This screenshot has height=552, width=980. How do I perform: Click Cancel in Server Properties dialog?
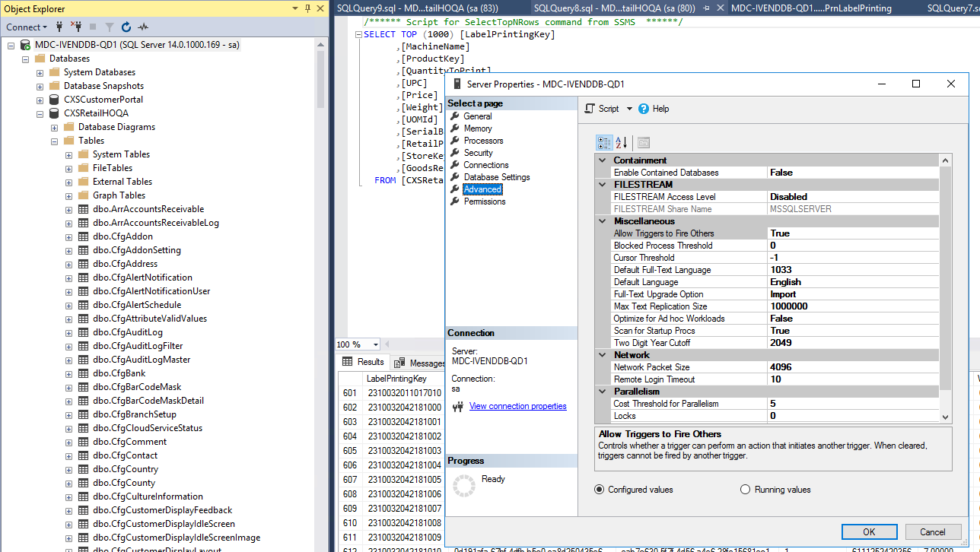click(933, 532)
